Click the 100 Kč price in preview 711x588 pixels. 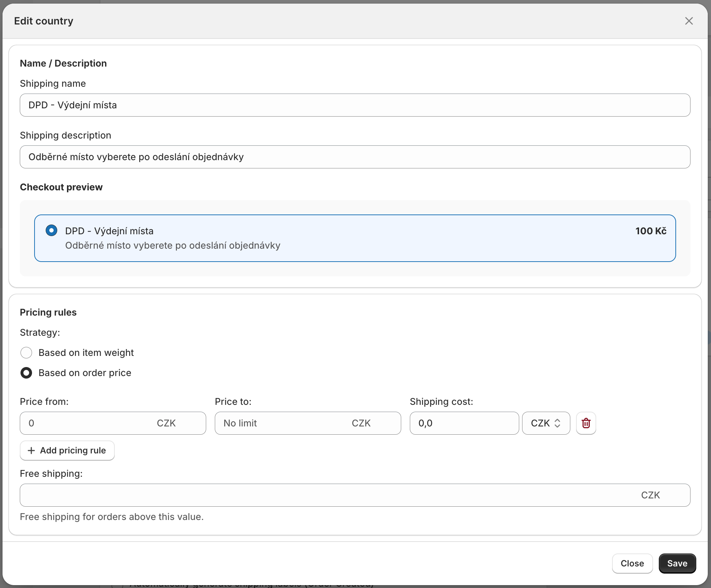point(651,231)
